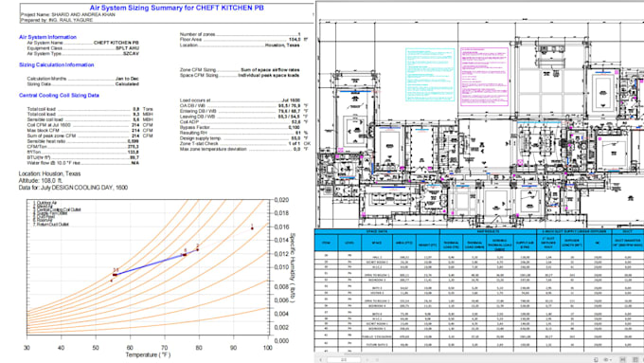Click the 'SZCAV' air system type value
Viewport: 644px width, 363px height.
coord(131,53)
